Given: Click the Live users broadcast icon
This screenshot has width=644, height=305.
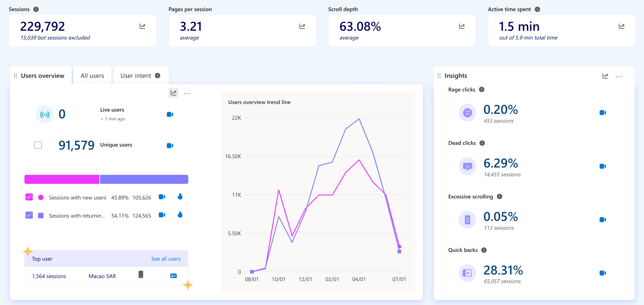Looking at the screenshot, I should tap(45, 115).
